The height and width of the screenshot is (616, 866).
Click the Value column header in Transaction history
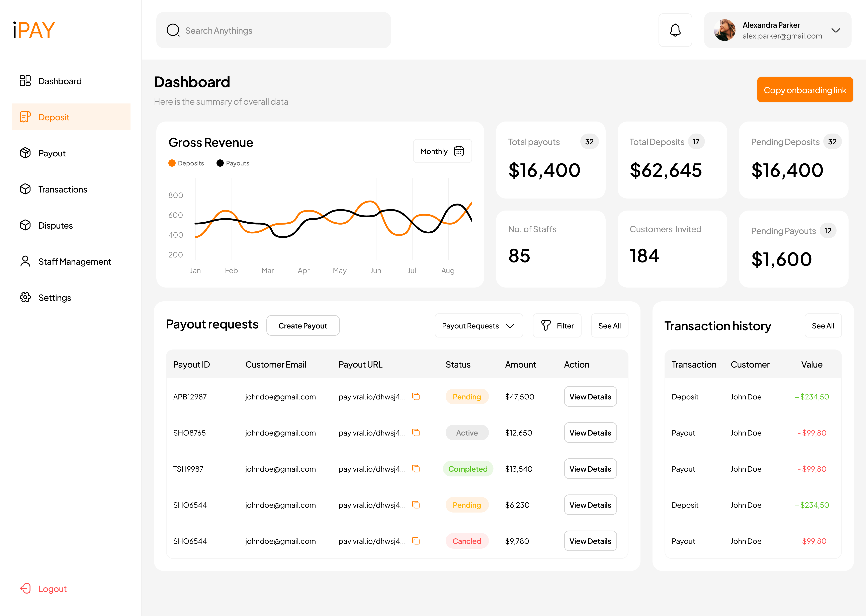pos(811,364)
